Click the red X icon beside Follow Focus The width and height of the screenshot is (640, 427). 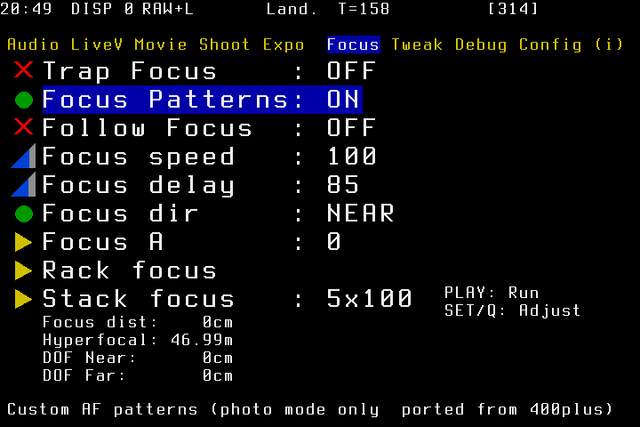(x=23, y=127)
